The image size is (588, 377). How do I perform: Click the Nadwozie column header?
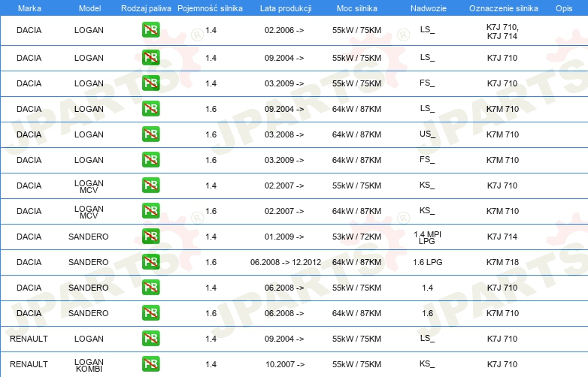[429, 8]
